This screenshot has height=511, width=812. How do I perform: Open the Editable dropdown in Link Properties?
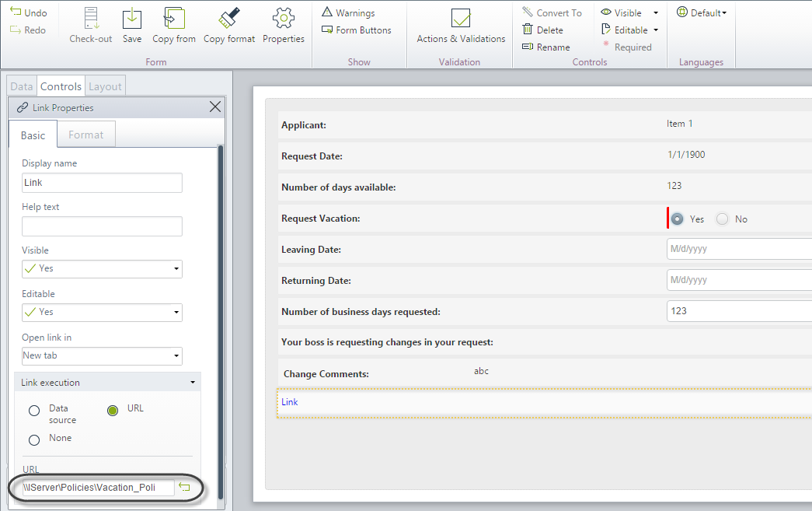pos(102,313)
